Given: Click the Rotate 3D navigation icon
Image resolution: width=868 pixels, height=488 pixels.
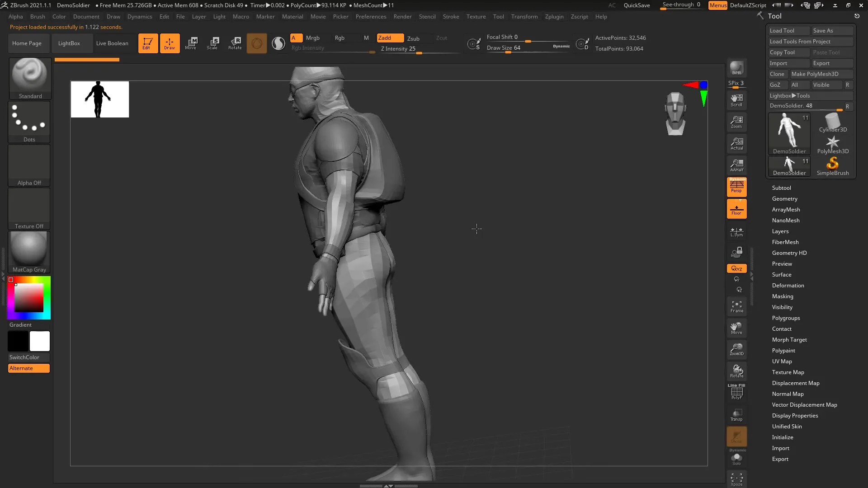Looking at the screenshot, I should click(x=736, y=371).
